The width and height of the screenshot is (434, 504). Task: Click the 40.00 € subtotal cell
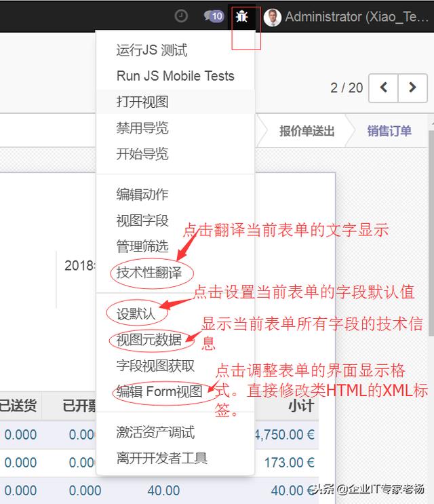[292, 490]
